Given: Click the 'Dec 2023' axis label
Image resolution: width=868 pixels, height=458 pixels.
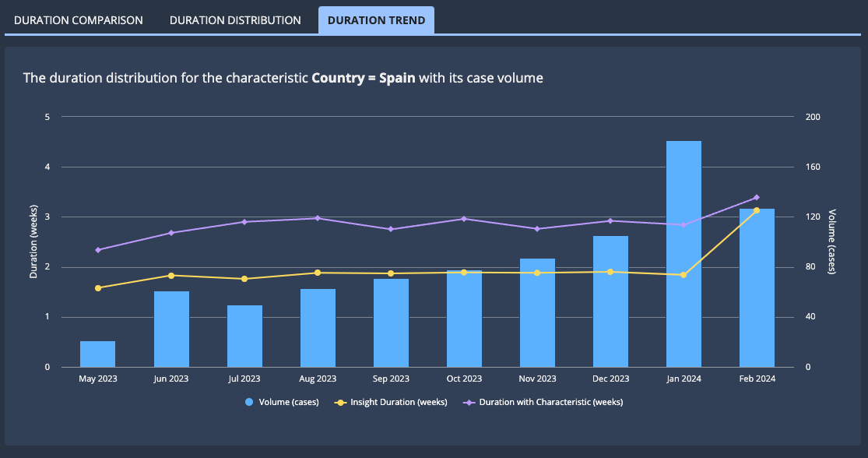Looking at the screenshot, I should click(610, 379).
